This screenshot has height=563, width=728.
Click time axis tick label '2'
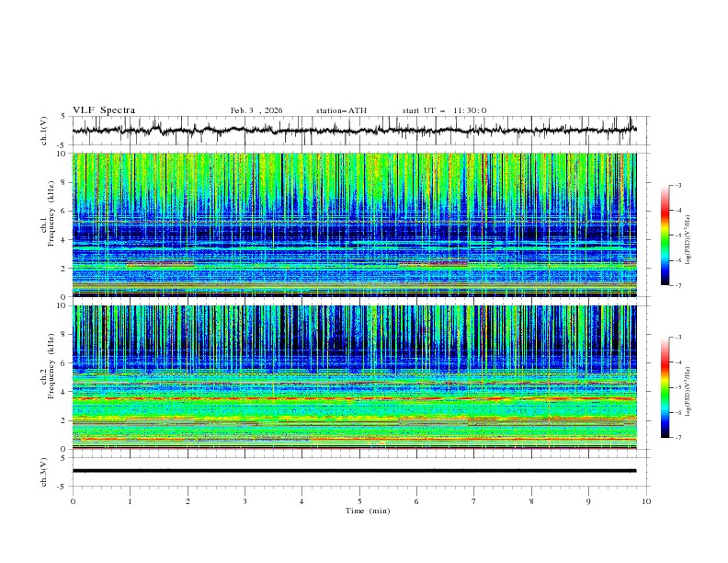click(x=188, y=501)
